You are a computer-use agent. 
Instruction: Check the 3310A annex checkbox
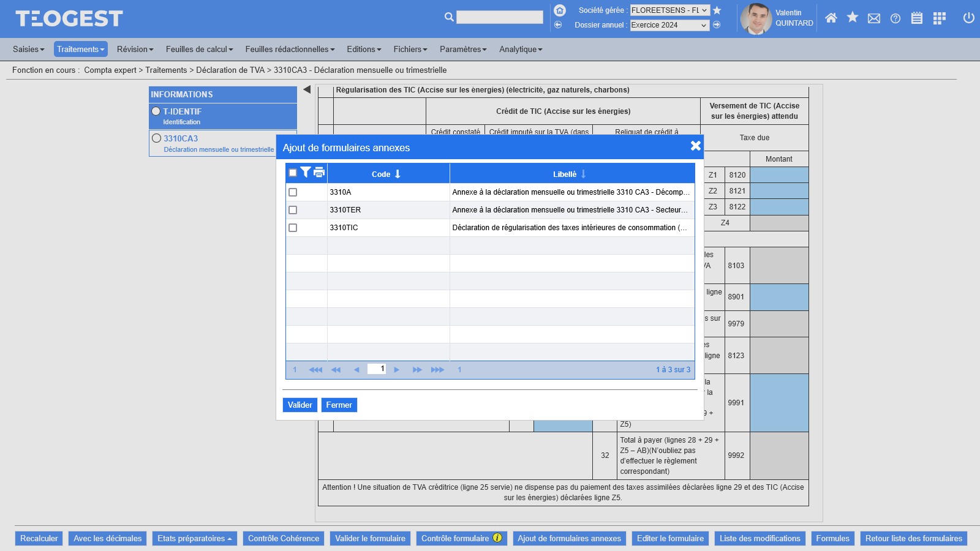[293, 192]
